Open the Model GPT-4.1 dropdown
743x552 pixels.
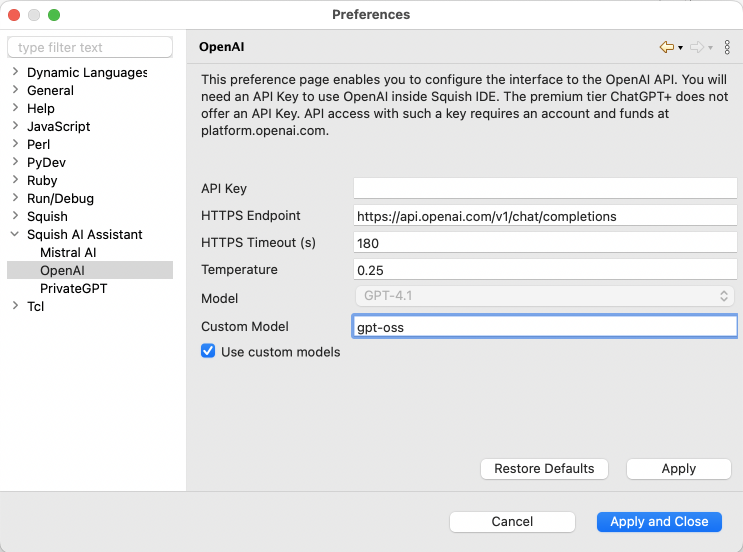click(545, 296)
